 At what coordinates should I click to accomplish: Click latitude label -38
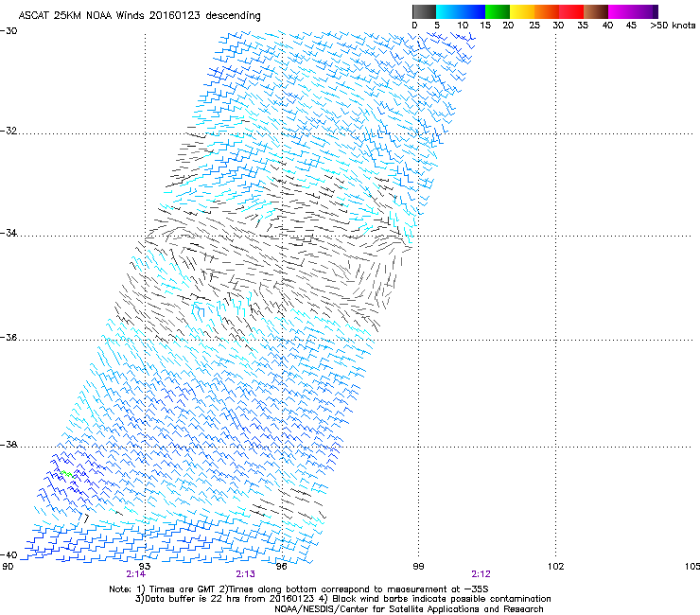click(9, 445)
